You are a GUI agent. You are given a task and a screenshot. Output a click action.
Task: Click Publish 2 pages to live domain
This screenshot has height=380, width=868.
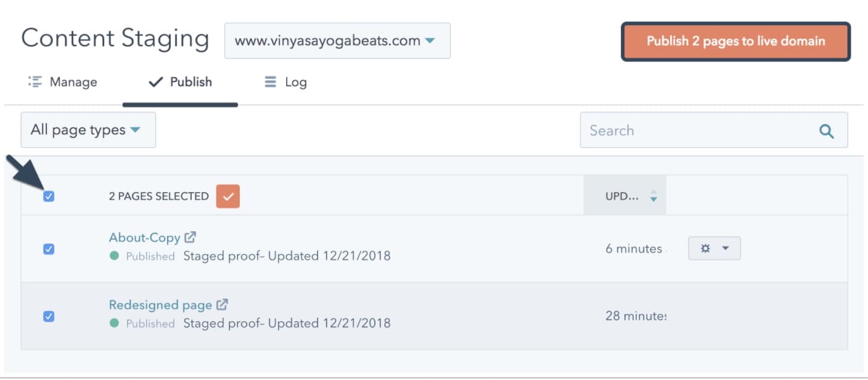coord(735,41)
